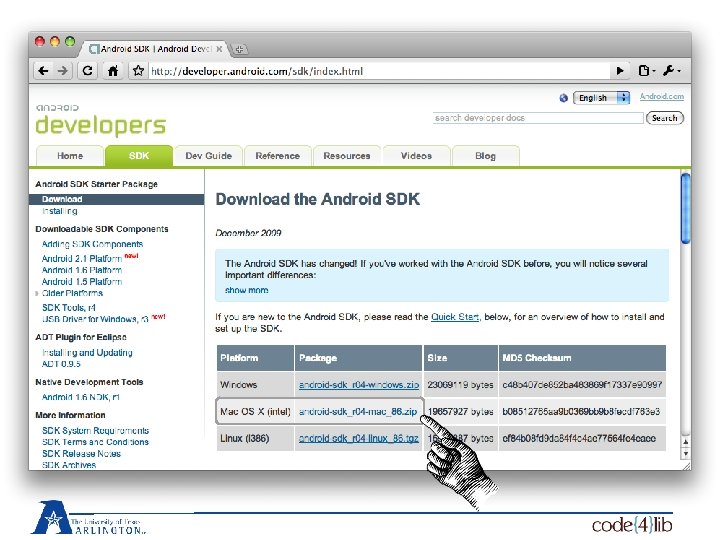Switch to the Dev Guide tab

coord(208,156)
